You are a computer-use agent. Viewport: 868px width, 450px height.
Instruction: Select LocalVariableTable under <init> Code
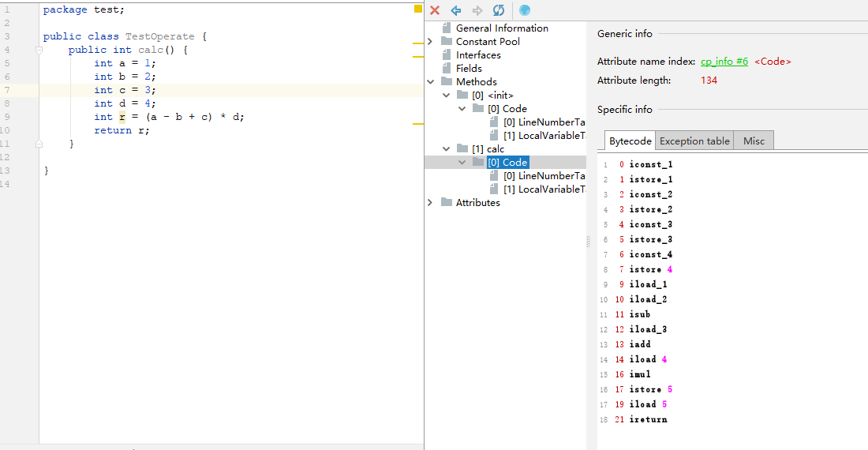[544, 136]
